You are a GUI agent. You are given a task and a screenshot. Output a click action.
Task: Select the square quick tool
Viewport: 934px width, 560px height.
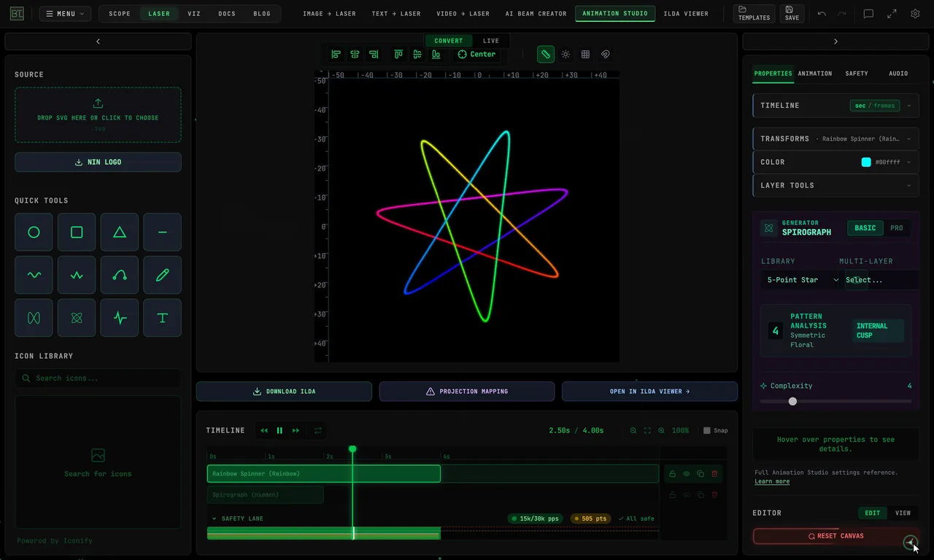[77, 233]
